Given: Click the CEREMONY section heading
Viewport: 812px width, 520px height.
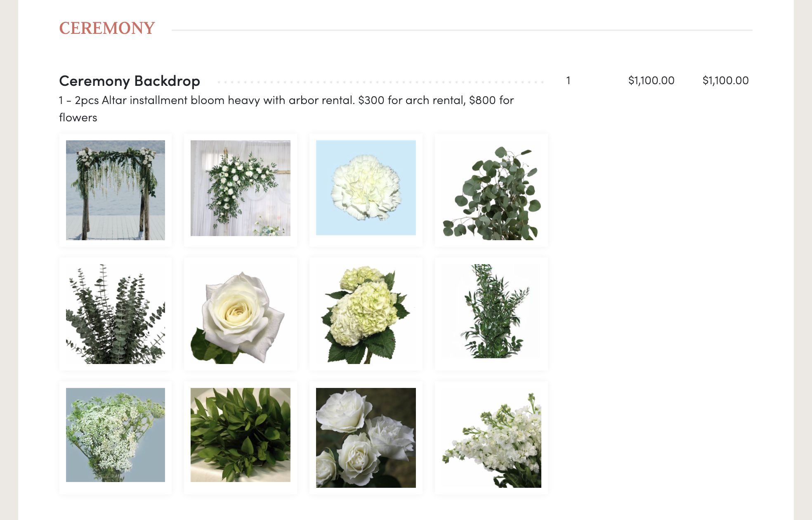Looking at the screenshot, I should (107, 28).
